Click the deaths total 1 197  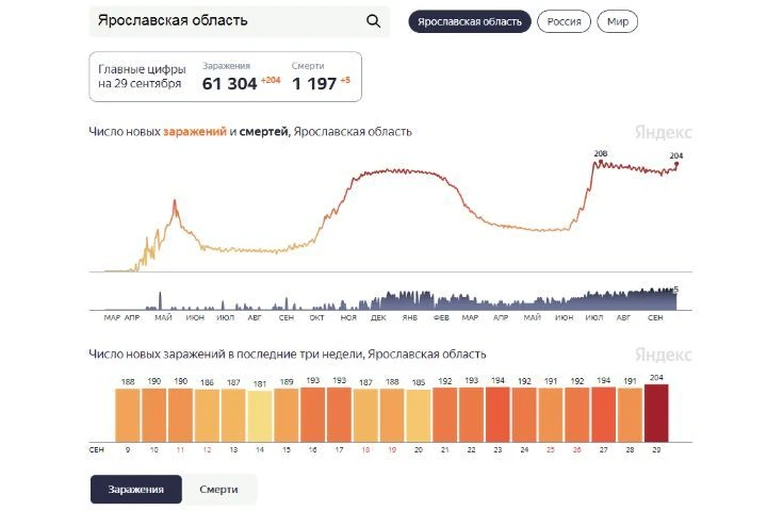[314, 84]
